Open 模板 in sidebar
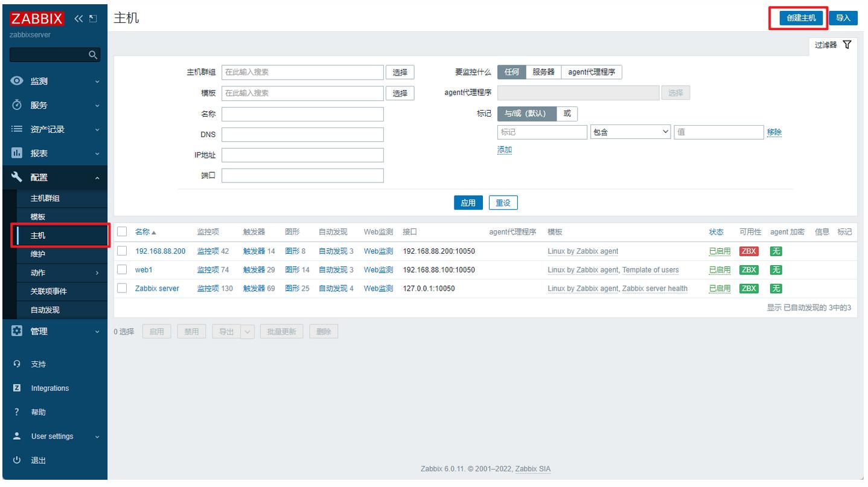This screenshot has height=487, width=868. coord(38,217)
